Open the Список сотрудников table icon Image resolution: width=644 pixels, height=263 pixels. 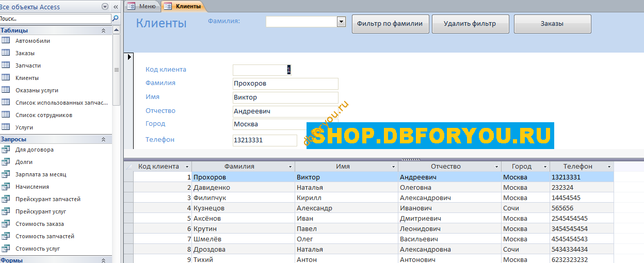click(x=6, y=115)
